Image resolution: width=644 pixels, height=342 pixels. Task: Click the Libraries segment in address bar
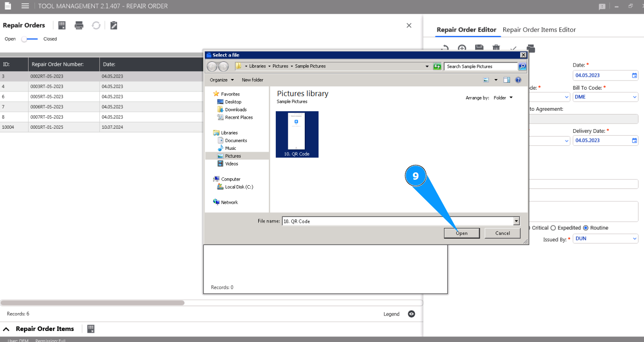tap(258, 66)
